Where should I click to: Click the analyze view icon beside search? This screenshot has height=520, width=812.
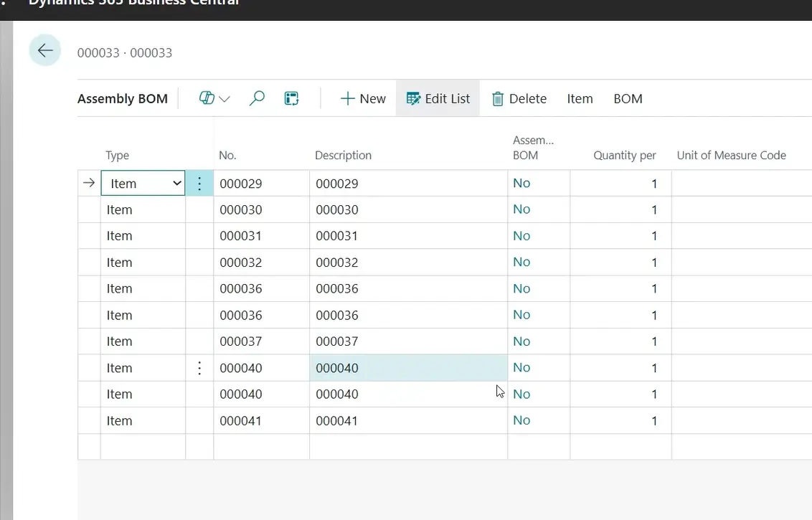coord(291,99)
